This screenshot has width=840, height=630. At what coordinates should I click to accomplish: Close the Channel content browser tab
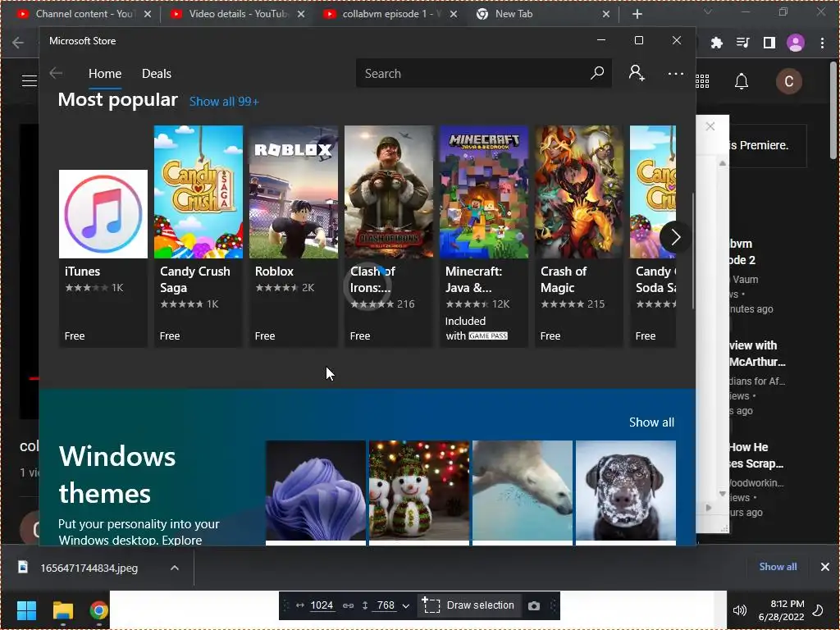click(148, 14)
